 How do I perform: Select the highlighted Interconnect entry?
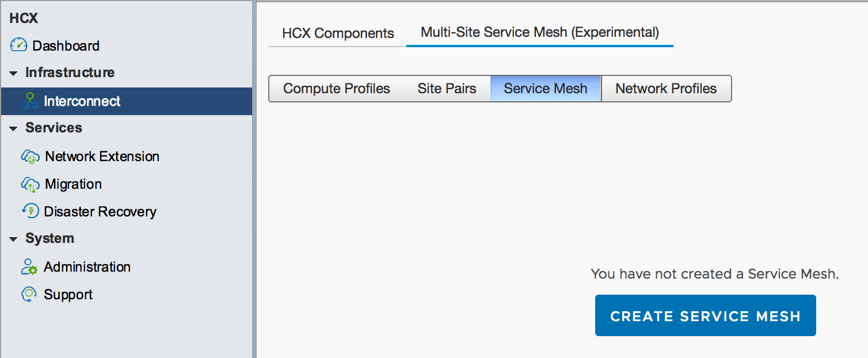(x=82, y=100)
